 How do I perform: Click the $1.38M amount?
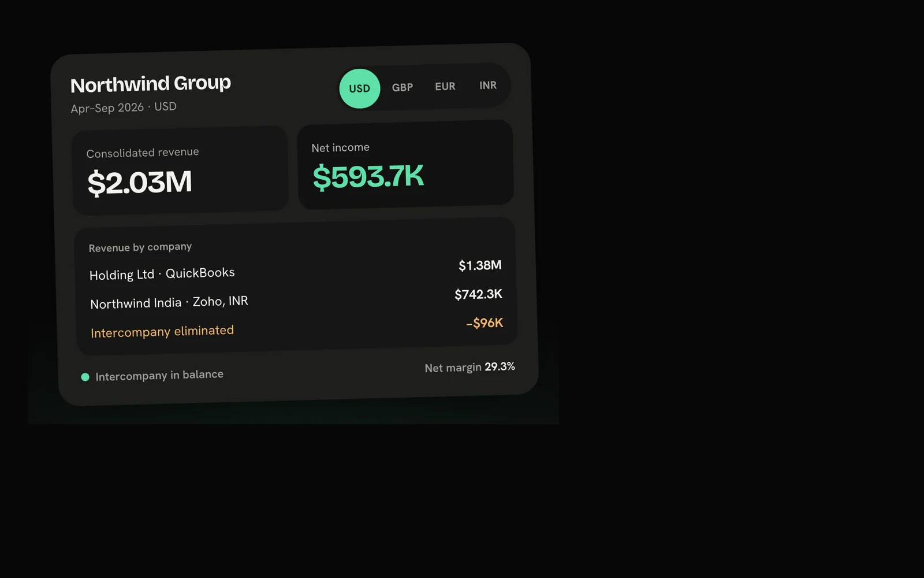tap(480, 265)
